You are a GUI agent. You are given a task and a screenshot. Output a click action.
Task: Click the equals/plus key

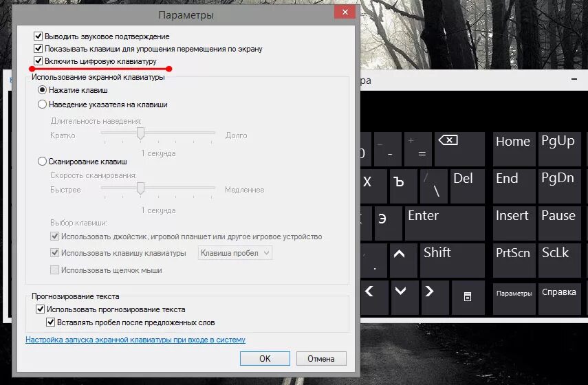tap(418, 149)
